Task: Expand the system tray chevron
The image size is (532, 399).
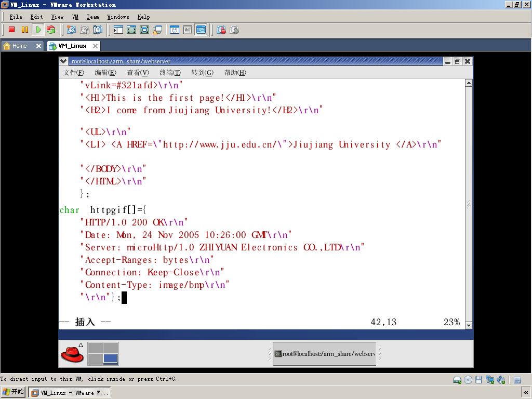Action: click(x=526, y=393)
